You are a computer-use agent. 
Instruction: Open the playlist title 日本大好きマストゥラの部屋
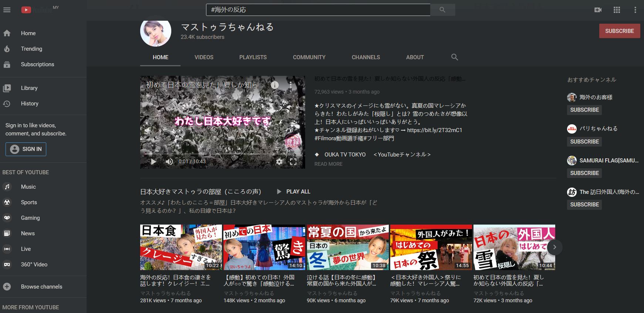pyautogui.click(x=201, y=192)
